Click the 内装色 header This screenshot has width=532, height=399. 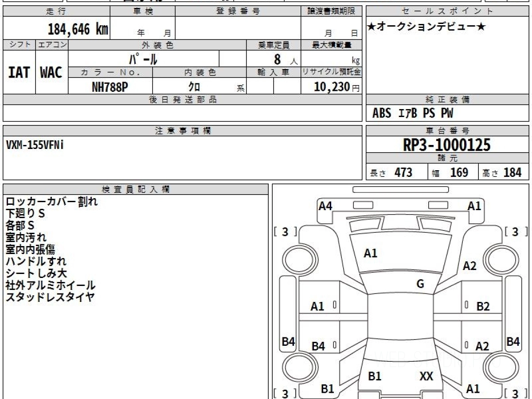[199, 72]
